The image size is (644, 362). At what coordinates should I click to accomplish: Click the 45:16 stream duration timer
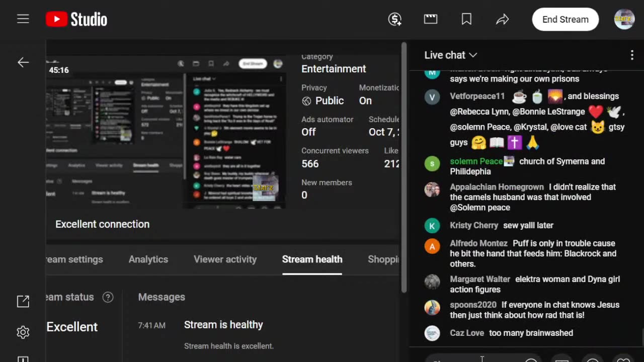click(59, 70)
